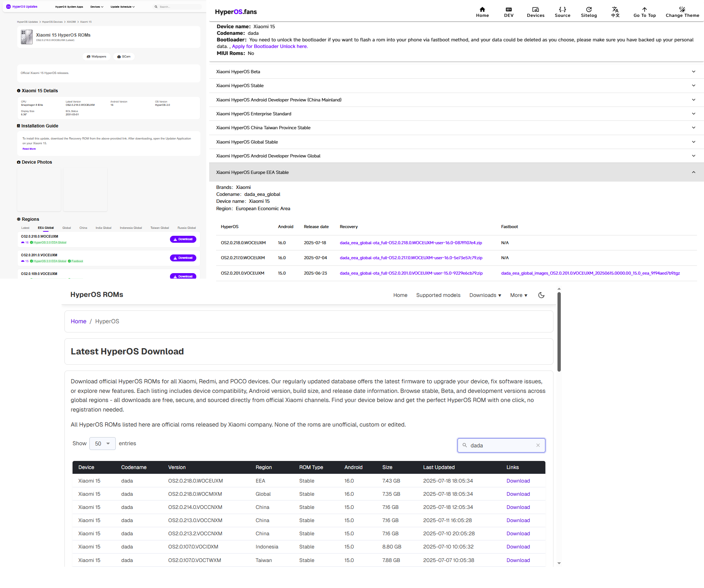Open the Source code braces icon
This screenshot has height=588, width=704.
point(562,10)
